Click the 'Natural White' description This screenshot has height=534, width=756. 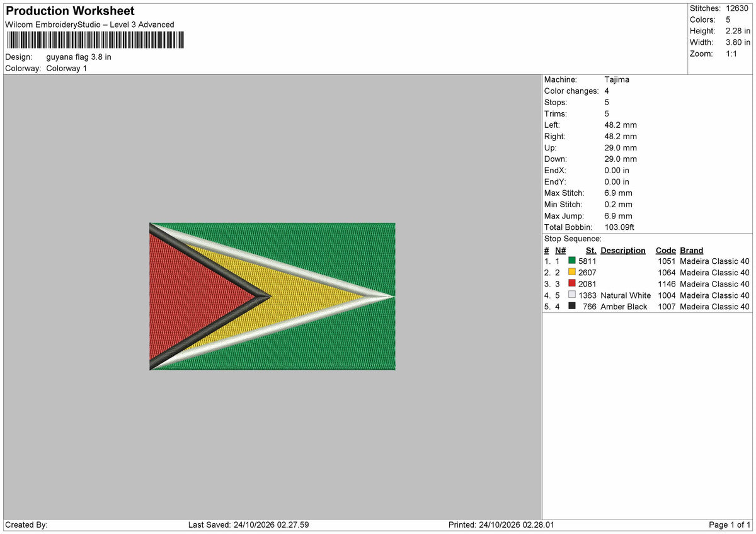coord(626,295)
